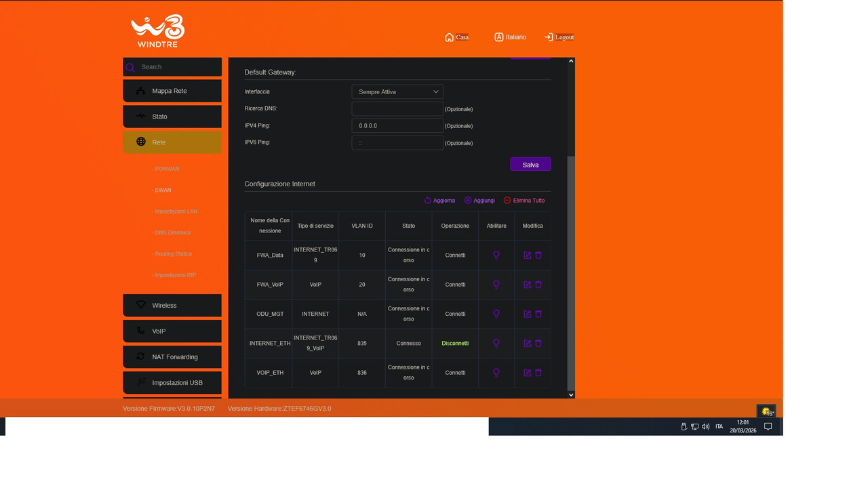Click the IPV4 Ping input field
The height and width of the screenshot is (488, 868).
pyautogui.click(x=398, y=125)
